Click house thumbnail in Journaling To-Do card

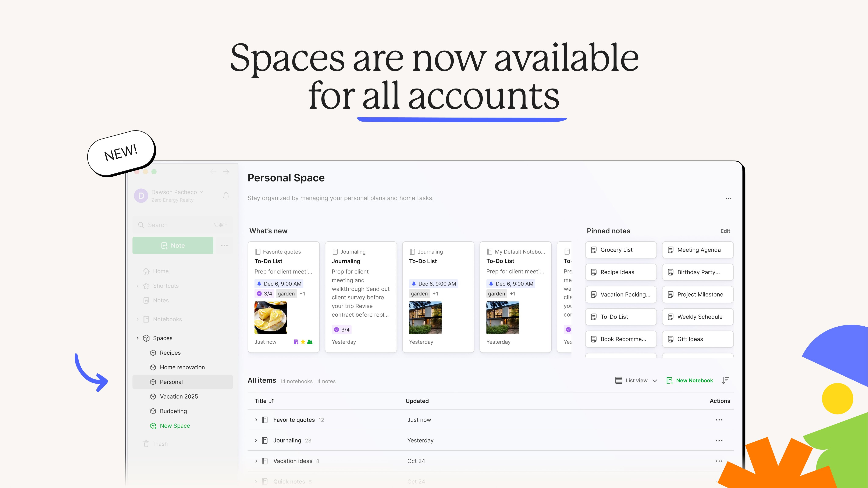pos(425,317)
